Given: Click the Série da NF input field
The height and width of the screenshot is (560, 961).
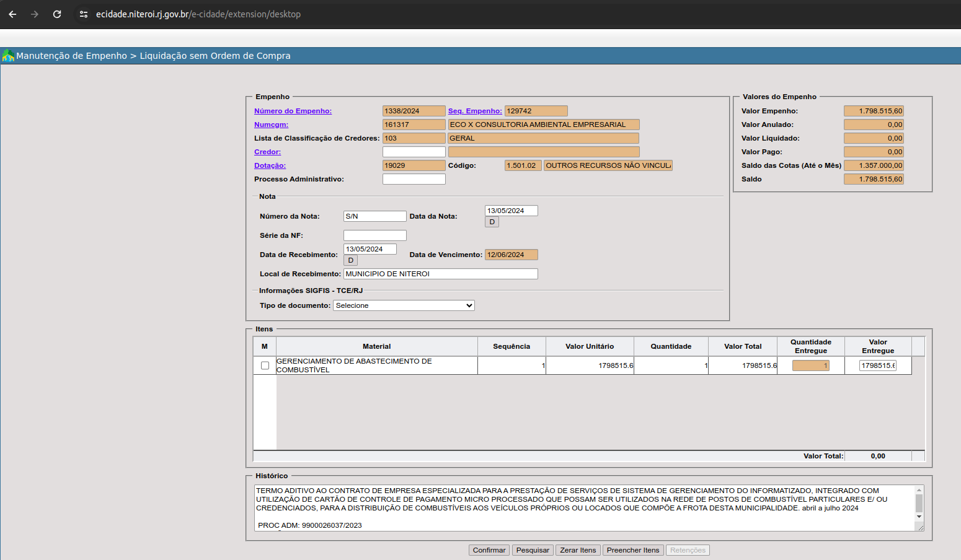Looking at the screenshot, I should (x=374, y=235).
